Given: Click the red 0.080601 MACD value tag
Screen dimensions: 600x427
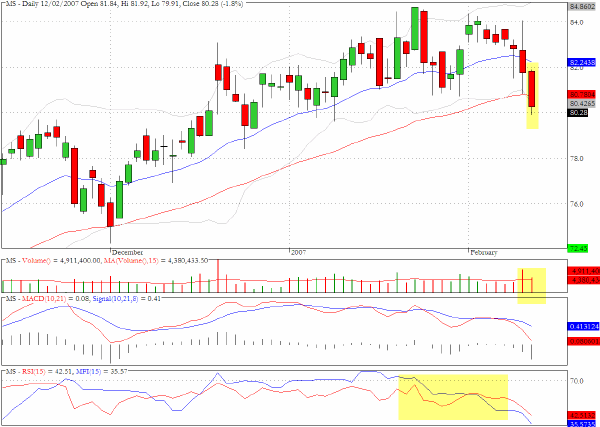Looking at the screenshot, I should pyautogui.click(x=584, y=341).
